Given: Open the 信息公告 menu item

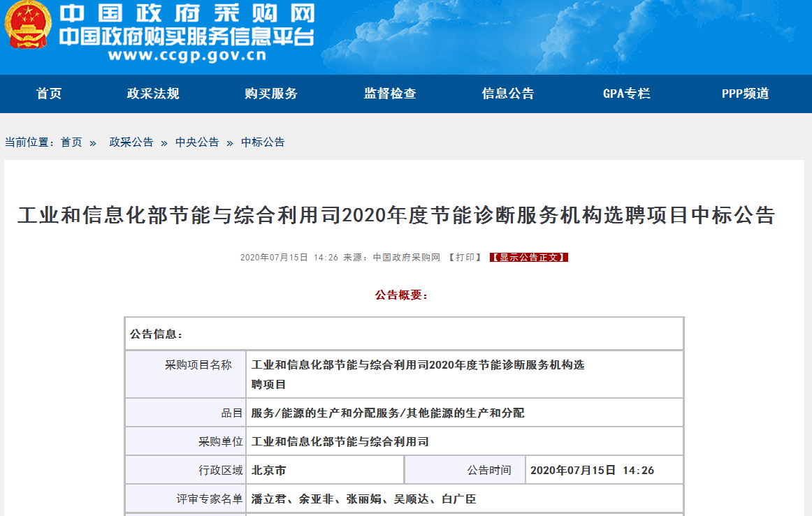Looking at the screenshot, I should tap(508, 94).
